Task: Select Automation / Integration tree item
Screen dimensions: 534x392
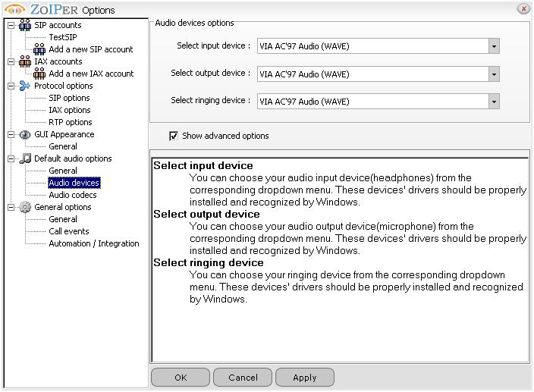Action: pyautogui.click(x=94, y=243)
